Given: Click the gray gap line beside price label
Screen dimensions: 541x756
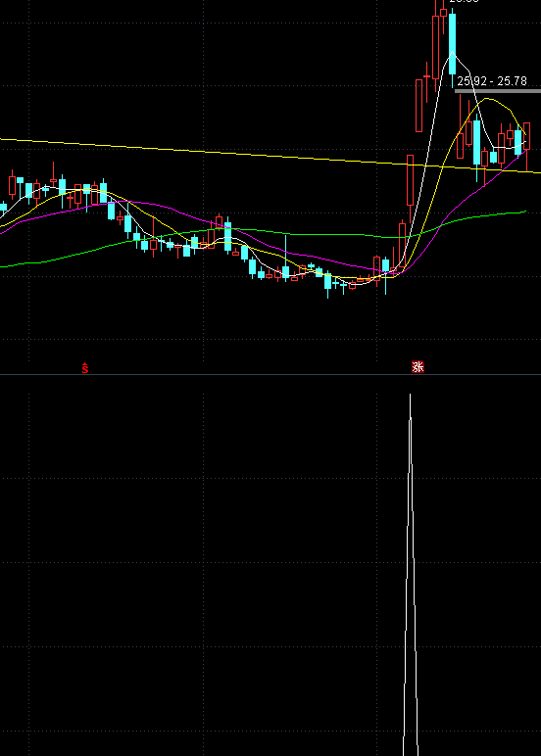Looking at the screenshot, I should click(x=498, y=91).
